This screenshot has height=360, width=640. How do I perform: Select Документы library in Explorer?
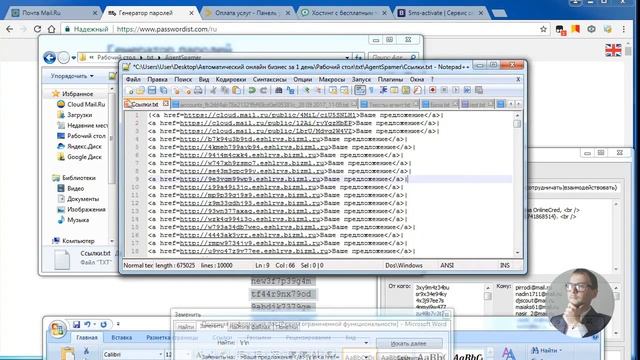tap(78, 199)
